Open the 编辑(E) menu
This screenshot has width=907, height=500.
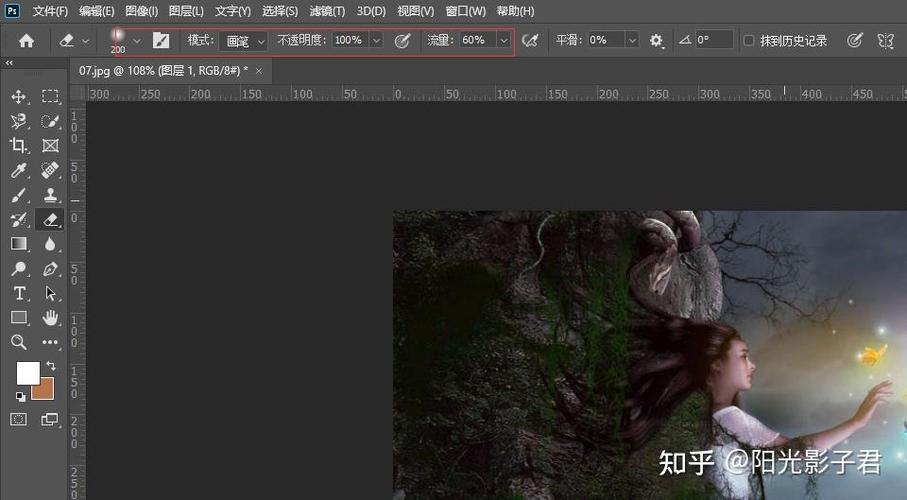(x=97, y=11)
